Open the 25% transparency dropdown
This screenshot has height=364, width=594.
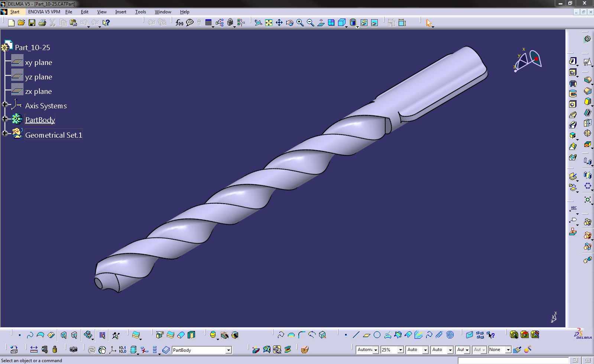[400, 350]
